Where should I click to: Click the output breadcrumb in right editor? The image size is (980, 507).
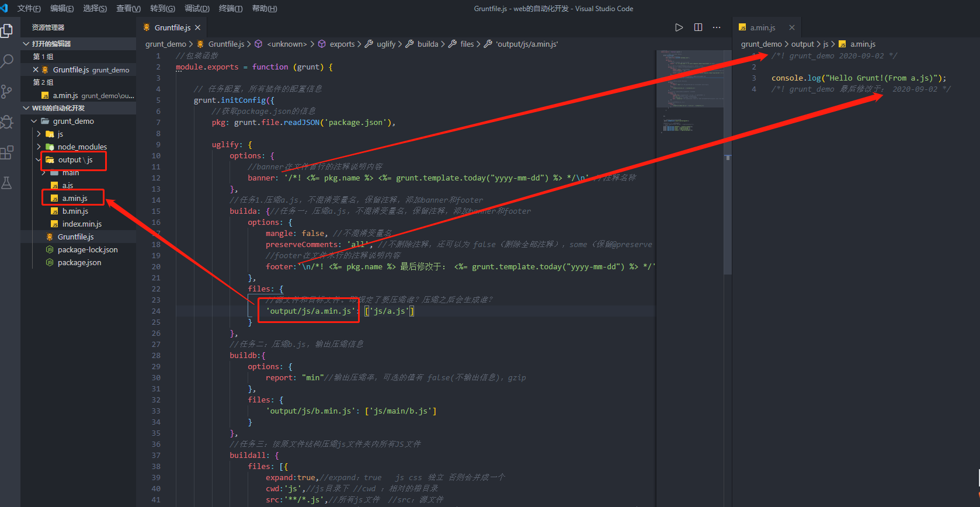coord(802,44)
